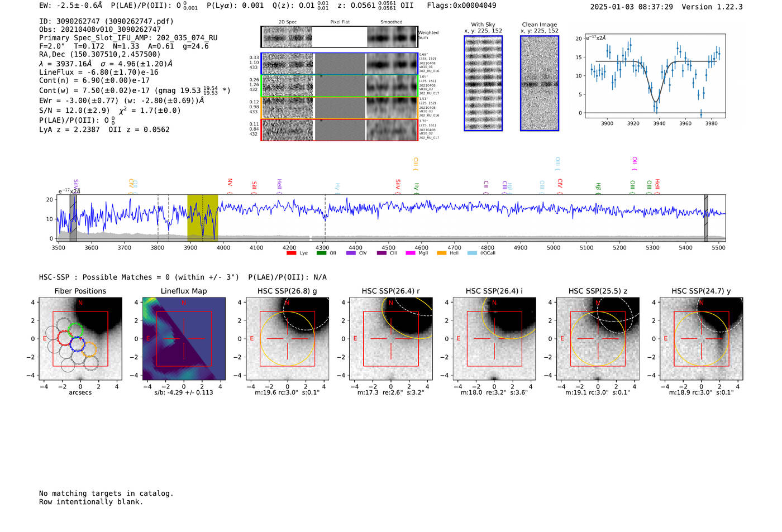Image resolution: width=782 pixels, height=532 pixels.
Task: Open the Fiber Positions image panel
Action: click(x=80, y=339)
